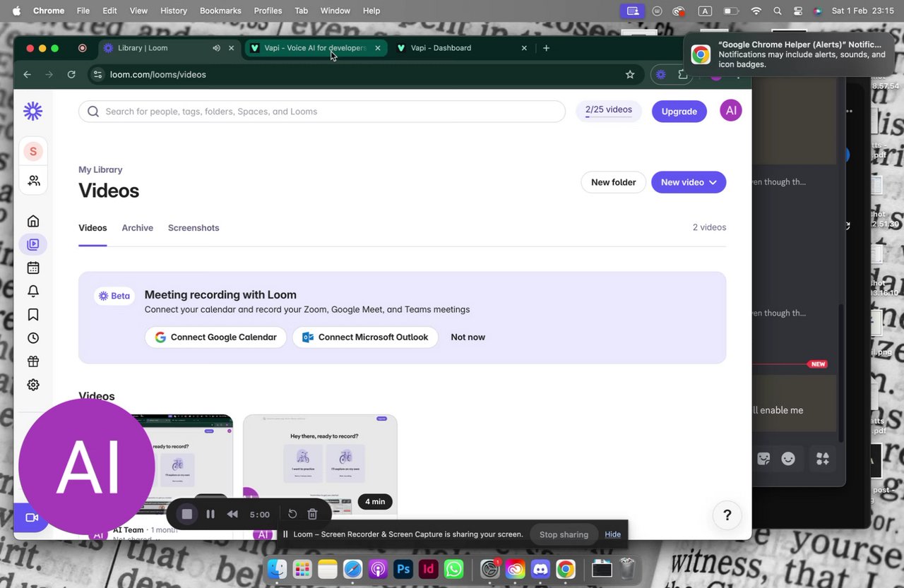Open the Home icon in Loom sidebar
Image resolution: width=904 pixels, height=588 pixels.
point(33,221)
